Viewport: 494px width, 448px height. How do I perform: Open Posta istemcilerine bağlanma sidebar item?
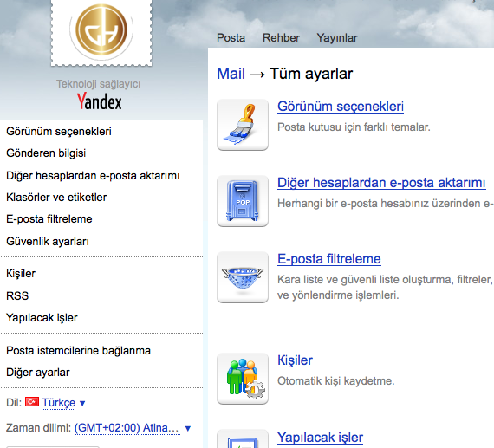[79, 351]
